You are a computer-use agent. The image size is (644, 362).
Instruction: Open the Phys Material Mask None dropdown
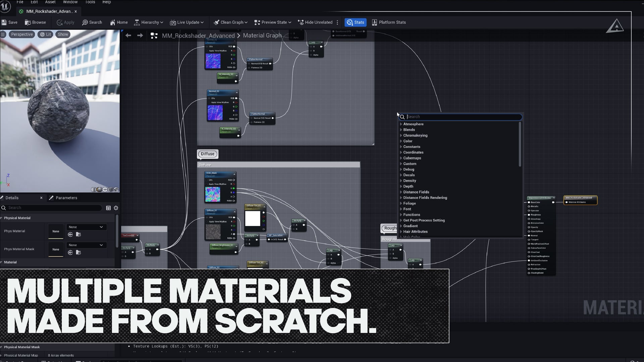pos(86,245)
